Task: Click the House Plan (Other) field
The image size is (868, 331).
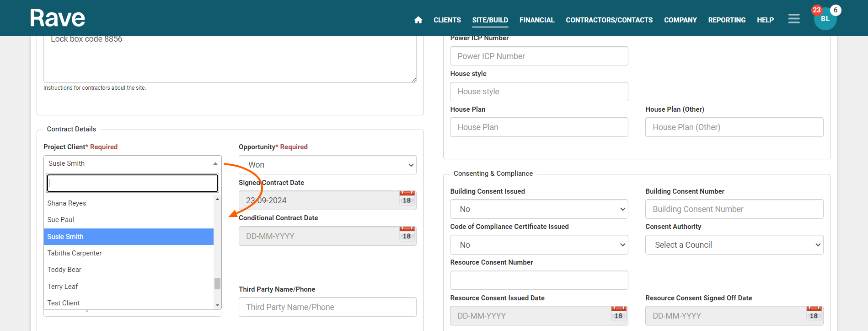Action: pos(734,127)
